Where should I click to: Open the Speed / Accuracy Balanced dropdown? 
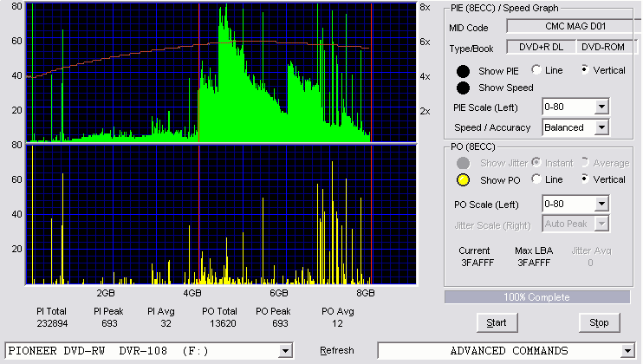(601, 127)
